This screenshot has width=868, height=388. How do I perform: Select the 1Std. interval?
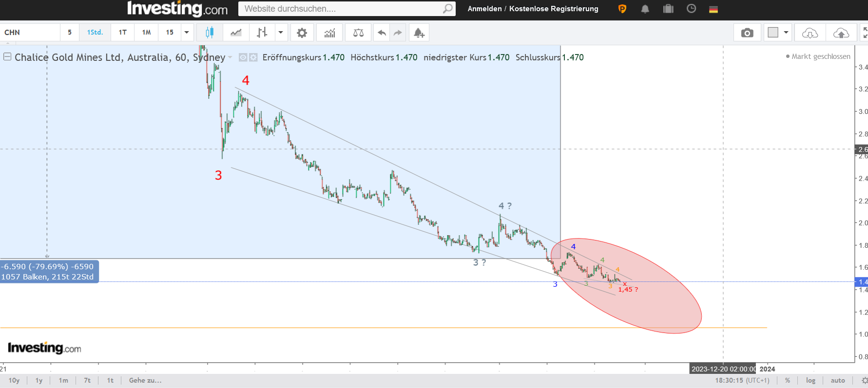tap(95, 33)
